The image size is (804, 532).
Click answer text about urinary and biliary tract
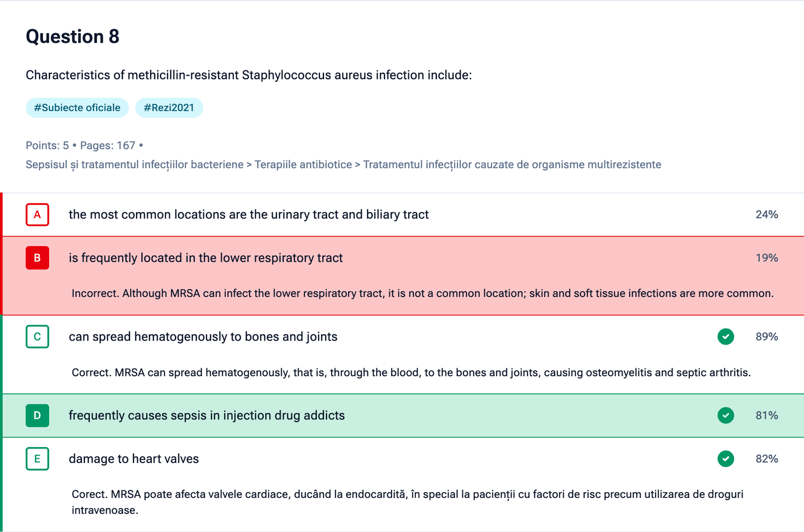pos(248,215)
